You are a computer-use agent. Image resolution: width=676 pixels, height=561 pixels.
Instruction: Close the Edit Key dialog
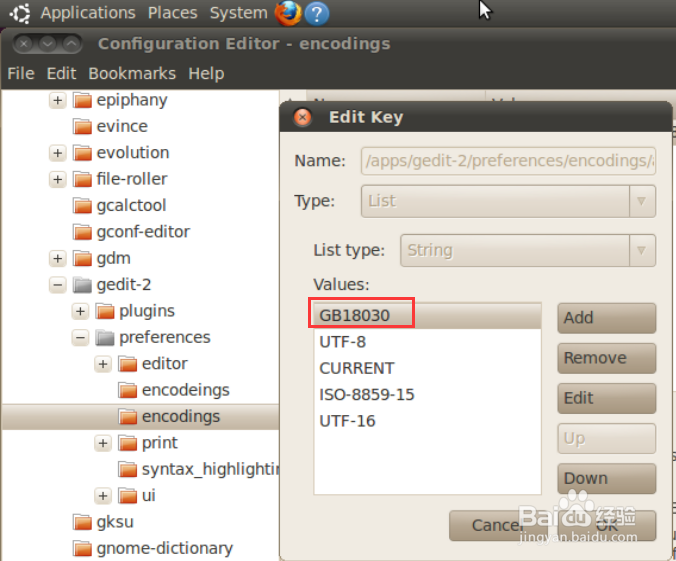point(302,117)
